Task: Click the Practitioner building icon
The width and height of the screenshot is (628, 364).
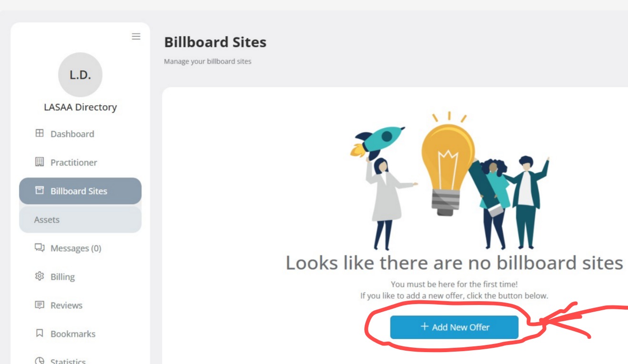Action: click(x=40, y=162)
